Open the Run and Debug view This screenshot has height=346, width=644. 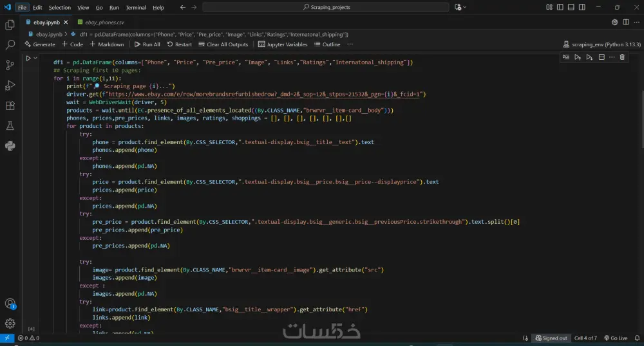tap(10, 86)
